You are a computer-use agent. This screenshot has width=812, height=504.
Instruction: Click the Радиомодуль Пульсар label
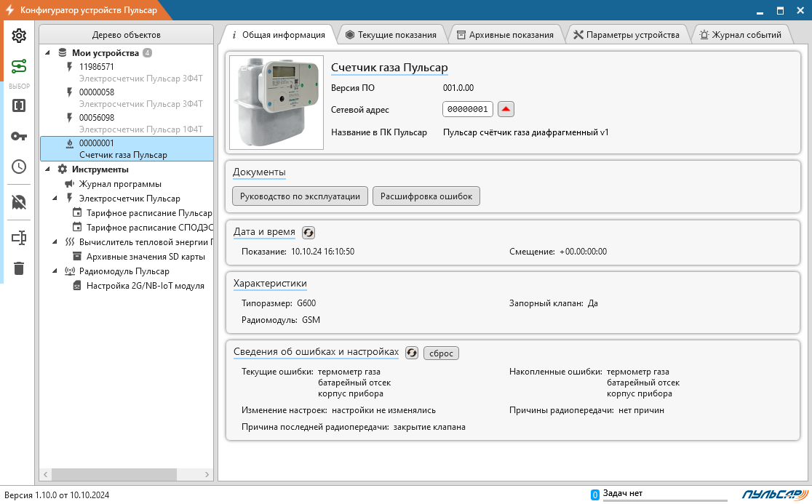coord(124,271)
